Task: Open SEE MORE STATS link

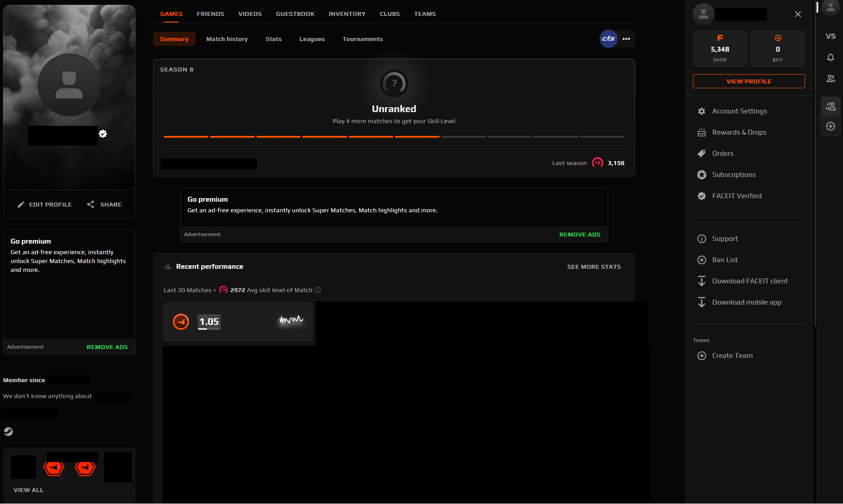Action: point(594,267)
